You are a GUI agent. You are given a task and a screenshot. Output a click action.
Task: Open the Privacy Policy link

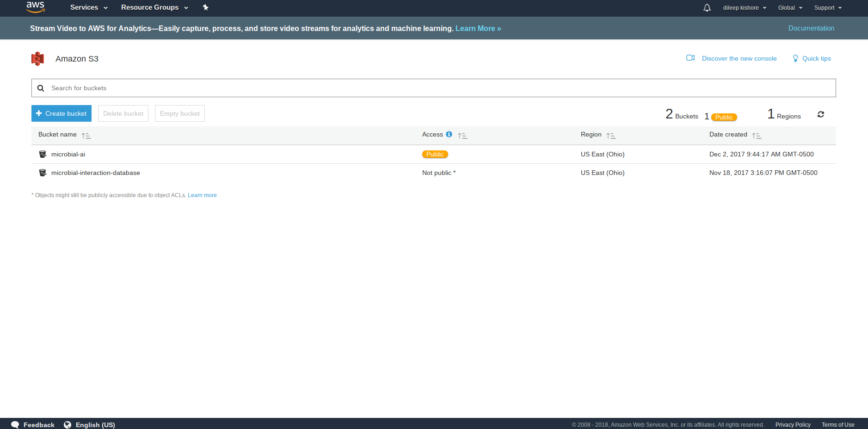(793, 425)
